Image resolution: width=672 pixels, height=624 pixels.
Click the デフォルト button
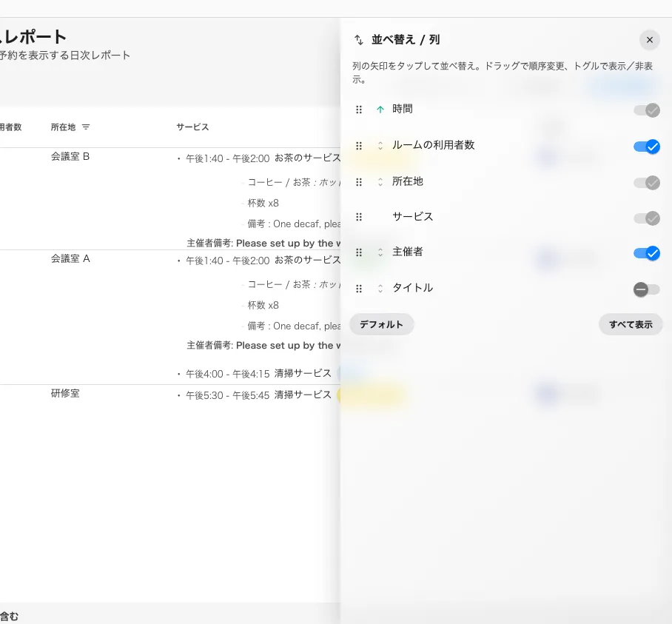[x=381, y=324]
